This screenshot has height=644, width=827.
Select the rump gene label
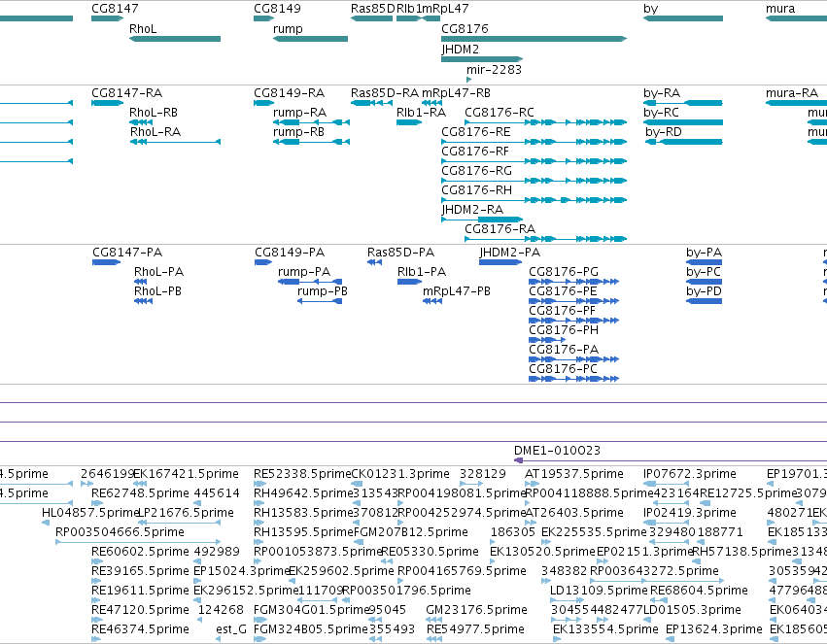click(x=288, y=28)
